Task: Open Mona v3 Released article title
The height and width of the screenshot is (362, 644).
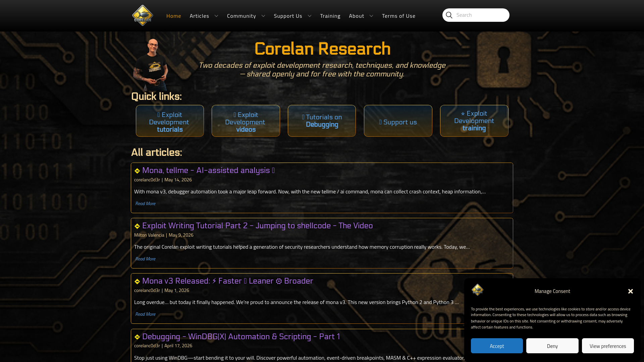Action: click(227, 281)
